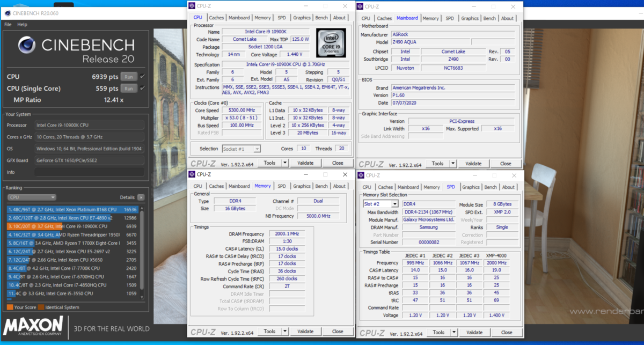
Task: Switch to About tab in SPD window
Action: 508,187
